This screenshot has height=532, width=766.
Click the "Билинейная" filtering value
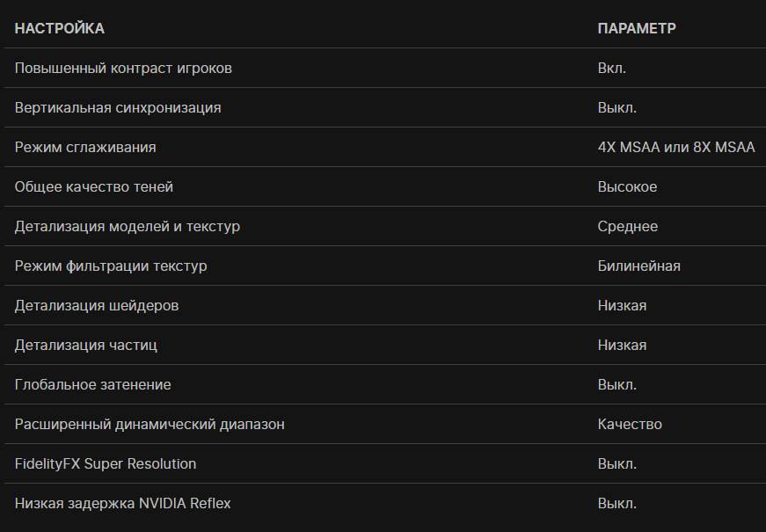point(638,266)
